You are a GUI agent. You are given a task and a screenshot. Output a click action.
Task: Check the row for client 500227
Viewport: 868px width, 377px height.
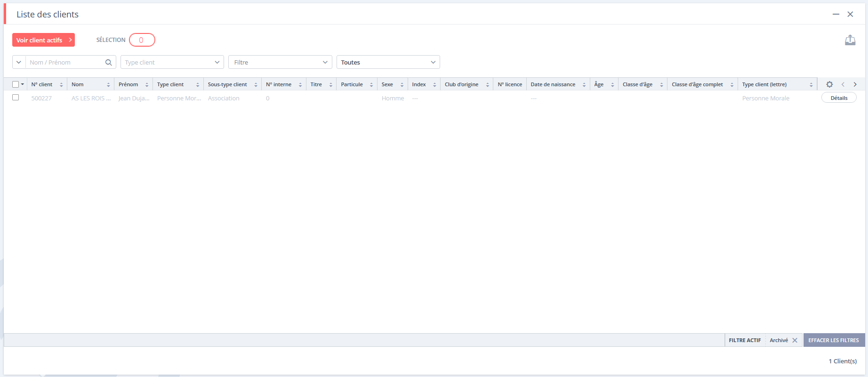tap(16, 98)
